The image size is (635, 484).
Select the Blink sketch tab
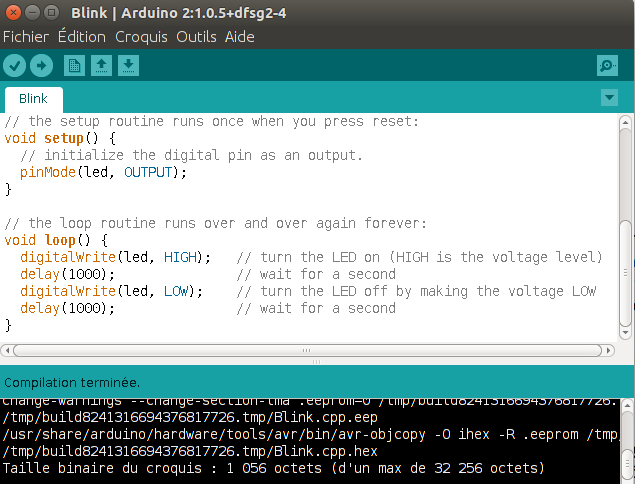pyautogui.click(x=33, y=99)
